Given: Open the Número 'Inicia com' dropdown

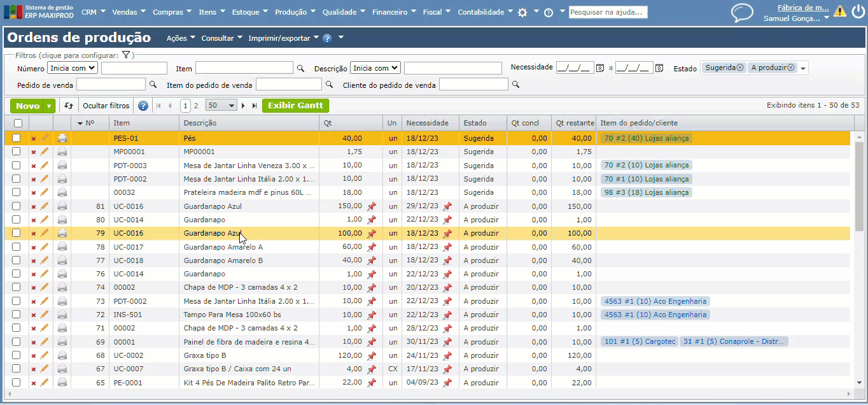Looking at the screenshot, I should pos(73,67).
